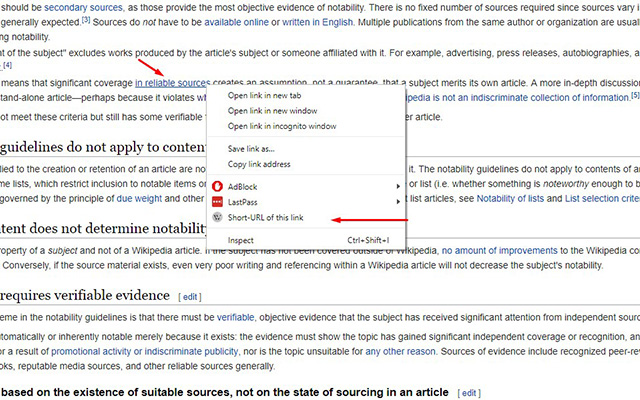
Task: Click the 'in reliable sources' link
Action: click(173, 83)
